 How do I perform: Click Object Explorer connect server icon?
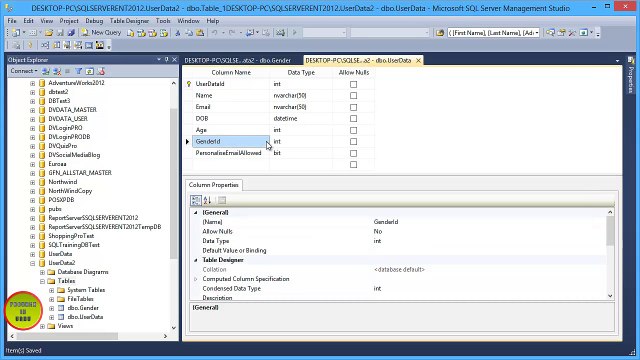point(46,71)
